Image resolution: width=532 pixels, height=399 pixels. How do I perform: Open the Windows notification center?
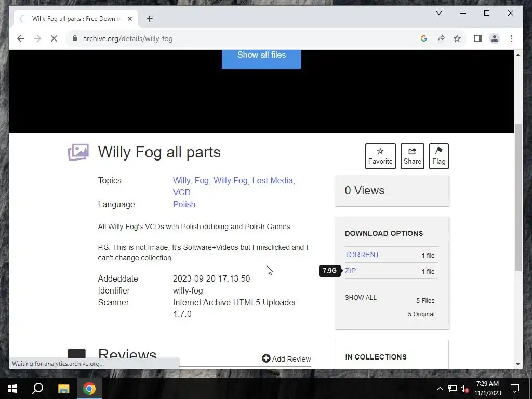point(515,389)
